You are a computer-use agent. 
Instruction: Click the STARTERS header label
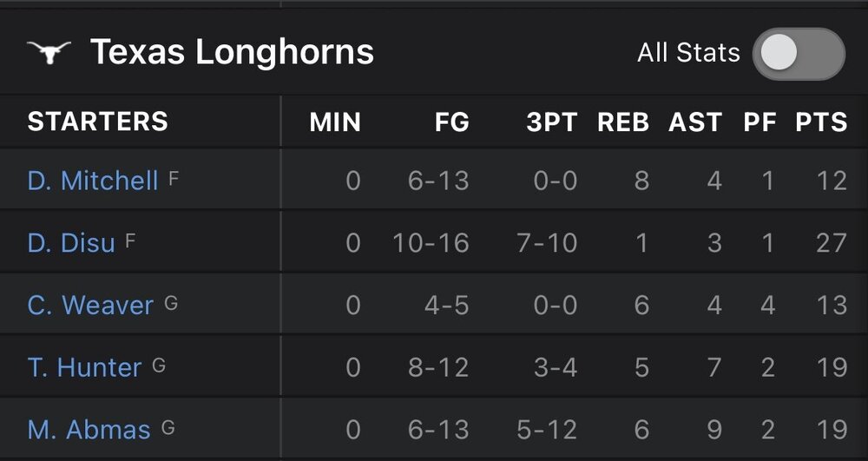(x=98, y=122)
